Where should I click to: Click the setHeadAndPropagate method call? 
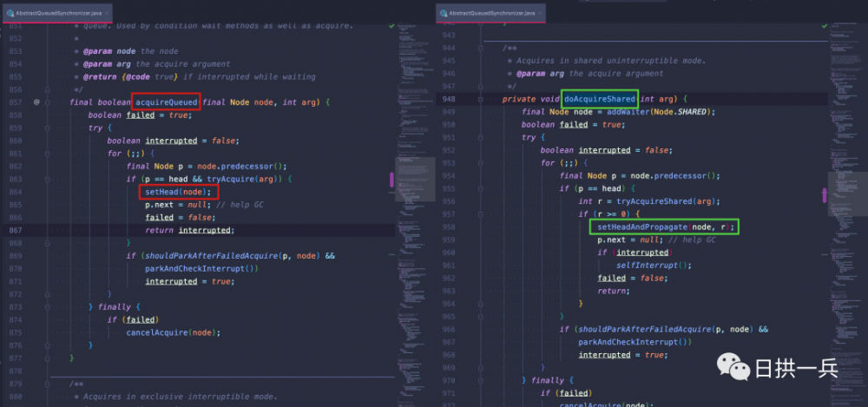coord(643,226)
